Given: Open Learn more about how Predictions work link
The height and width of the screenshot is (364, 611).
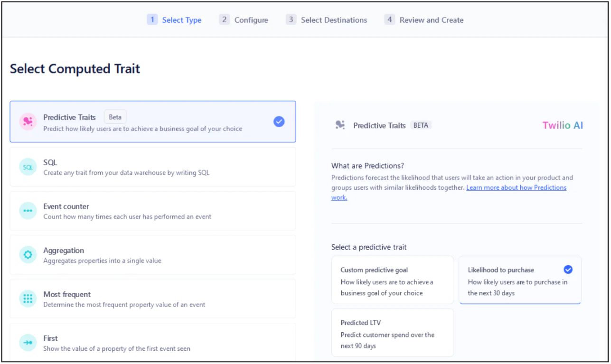Looking at the screenshot, I should tap(516, 187).
